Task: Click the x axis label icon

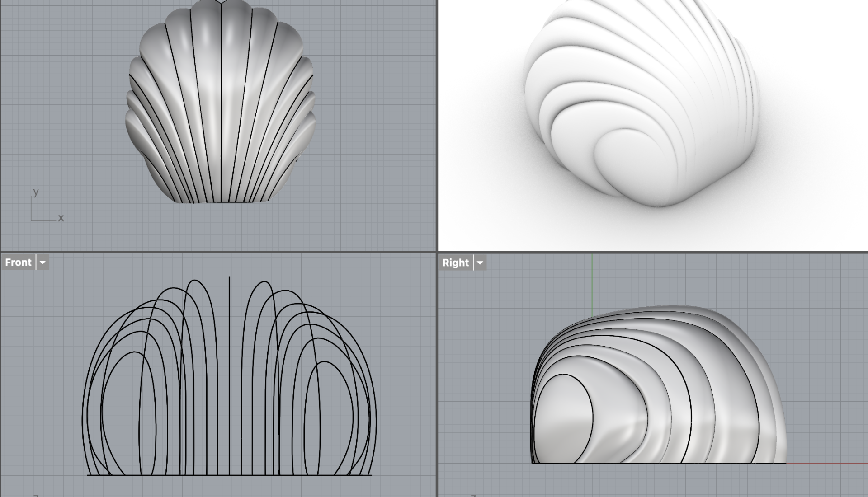Action: coord(61,218)
